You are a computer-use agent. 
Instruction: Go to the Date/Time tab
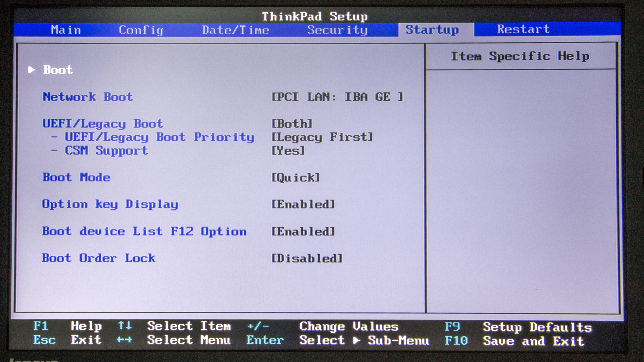point(235,30)
